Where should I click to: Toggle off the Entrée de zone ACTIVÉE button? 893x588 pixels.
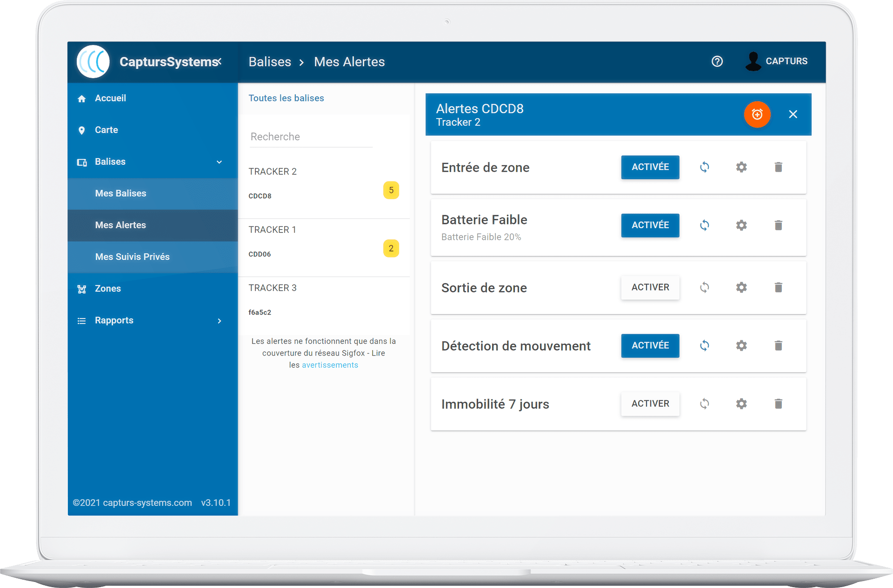(650, 167)
